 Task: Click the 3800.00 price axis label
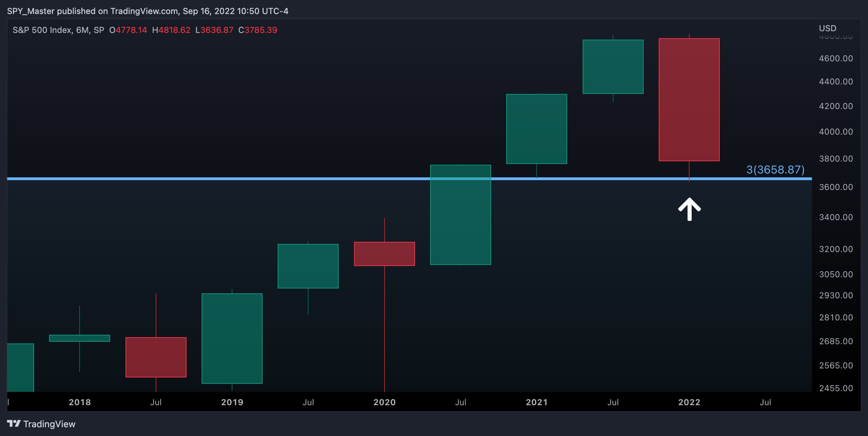tap(836, 159)
